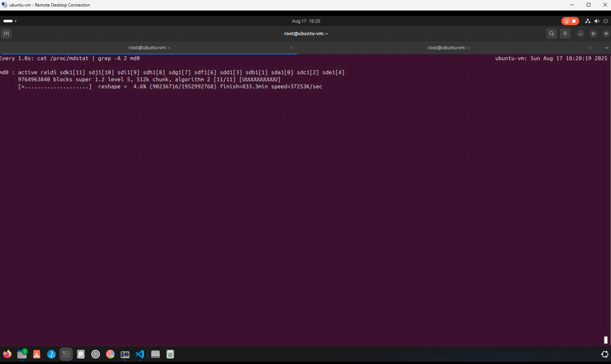Close the terminal window

click(606, 34)
